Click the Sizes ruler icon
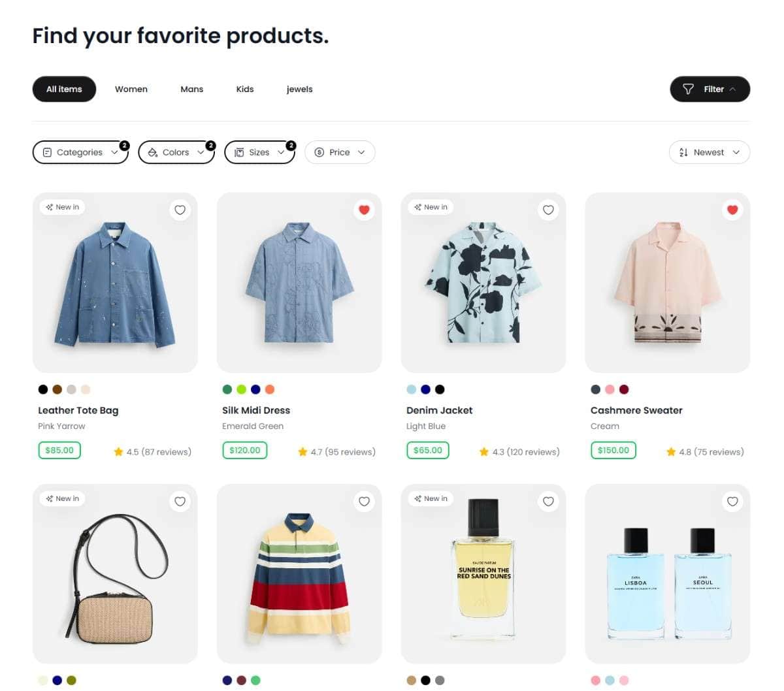The height and width of the screenshot is (691, 784). tap(238, 152)
